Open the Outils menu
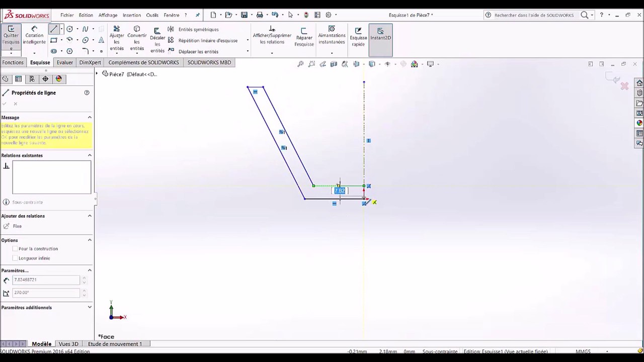Screen dimensions: 644x362 (152, 15)
